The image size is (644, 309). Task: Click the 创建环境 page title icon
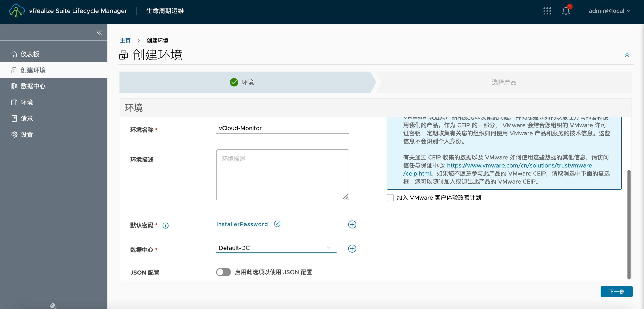point(123,55)
